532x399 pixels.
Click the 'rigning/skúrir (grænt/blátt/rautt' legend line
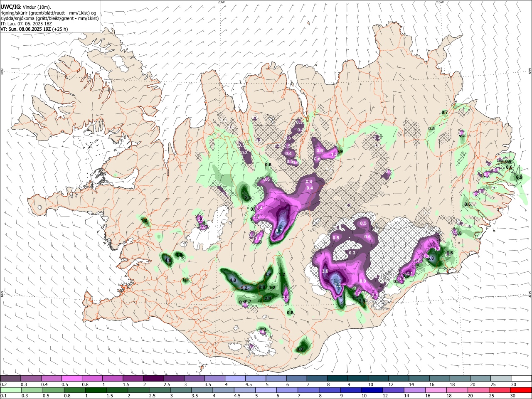[x=48, y=12]
